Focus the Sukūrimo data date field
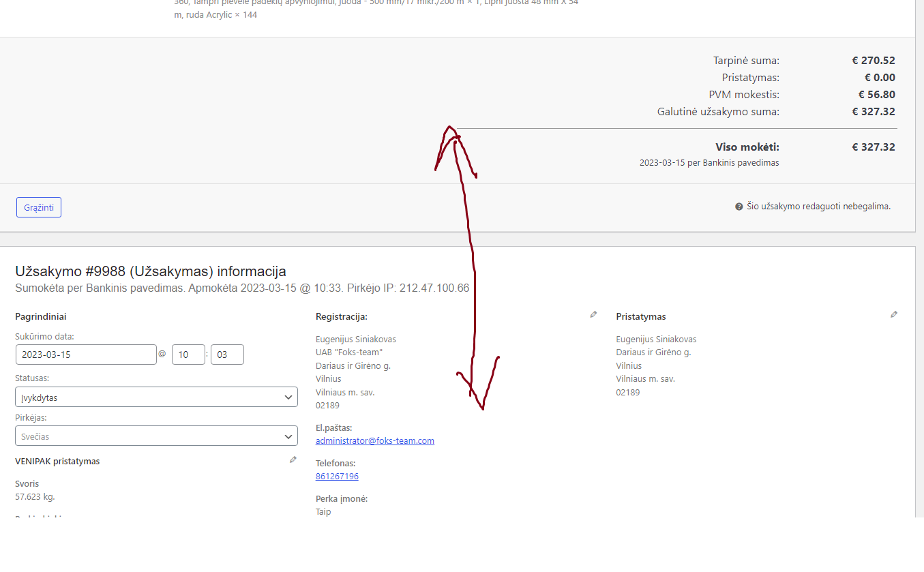This screenshot has width=924, height=572. [86, 355]
